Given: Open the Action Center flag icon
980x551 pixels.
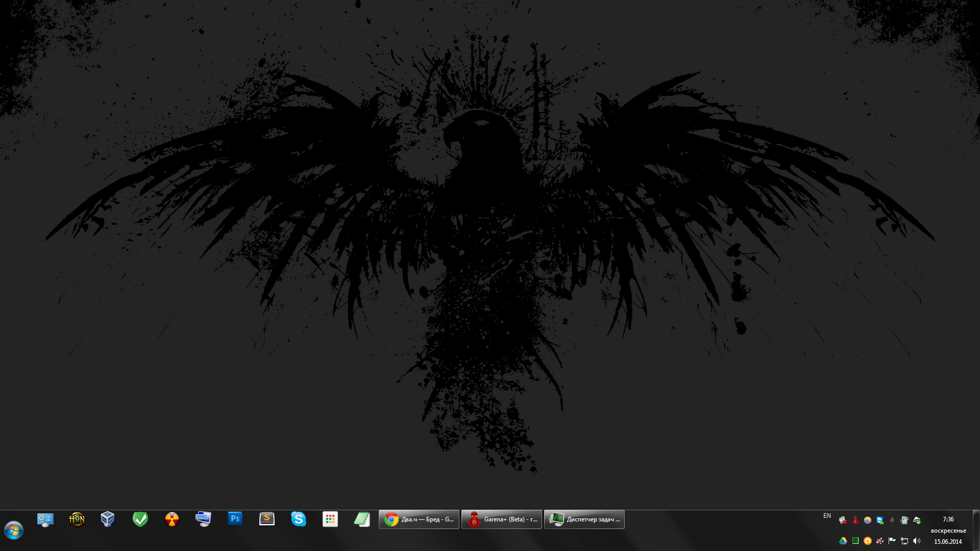Looking at the screenshot, I should pyautogui.click(x=892, y=541).
